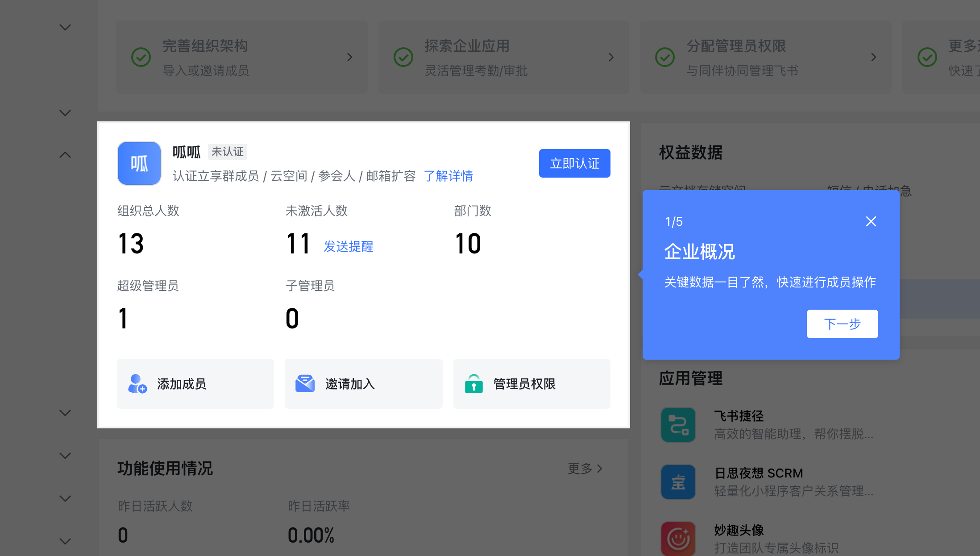This screenshot has width=980, height=556.
Task: Click the 管理员权限 green lock icon
Action: coord(473,384)
